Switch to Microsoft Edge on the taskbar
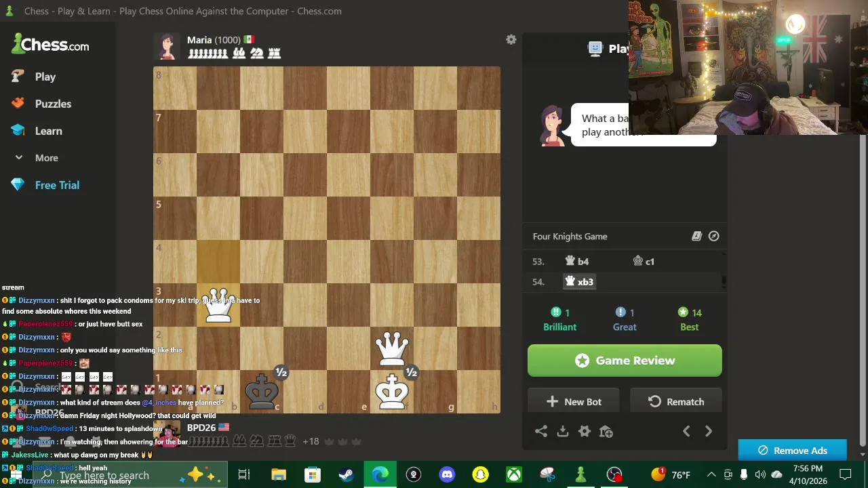This screenshot has width=868, height=488. pos(380,474)
